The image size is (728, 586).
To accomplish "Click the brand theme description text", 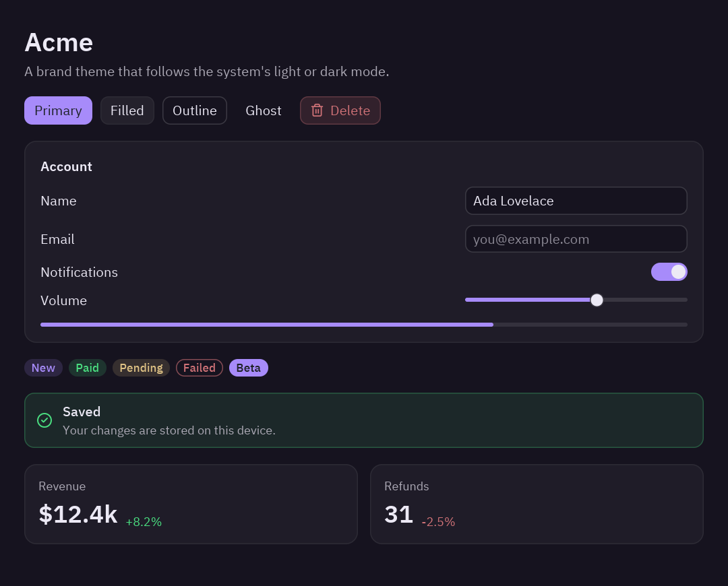I will pos(207,72).
